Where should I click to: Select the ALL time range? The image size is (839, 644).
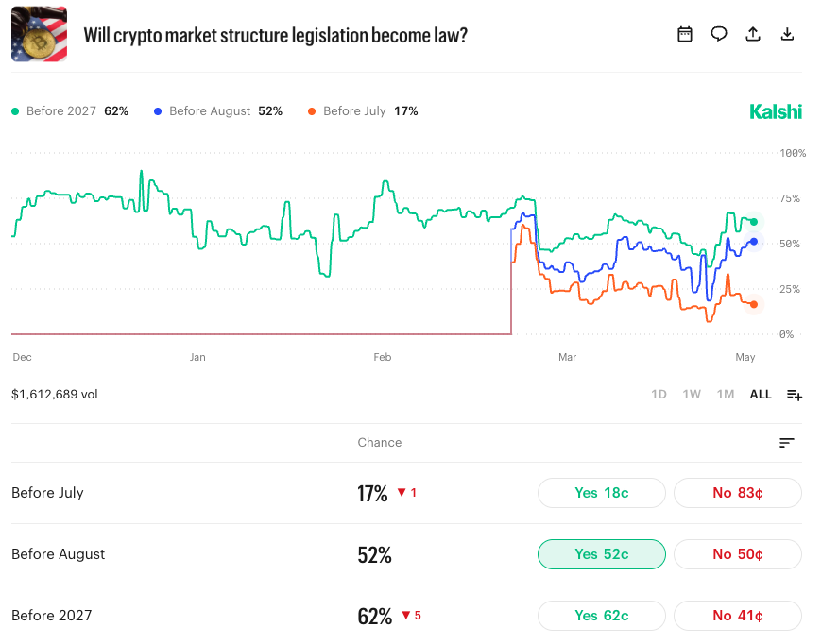tap(761, 394)
